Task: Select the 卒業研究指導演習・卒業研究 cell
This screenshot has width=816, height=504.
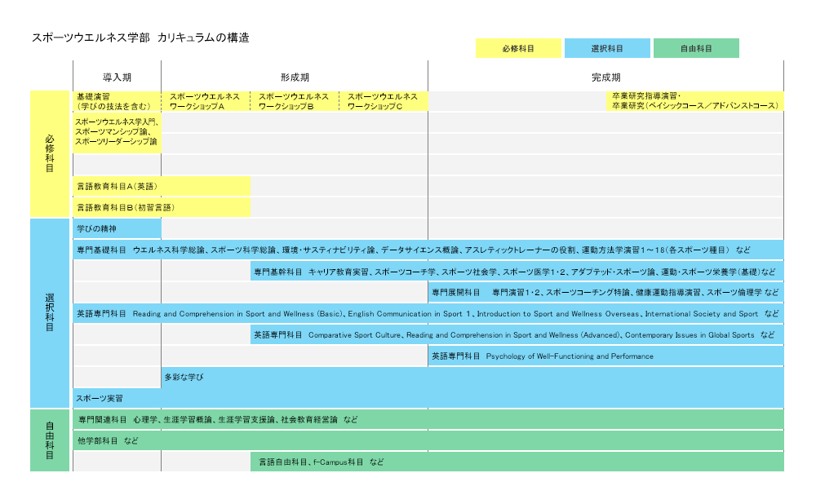Action: 695,101
